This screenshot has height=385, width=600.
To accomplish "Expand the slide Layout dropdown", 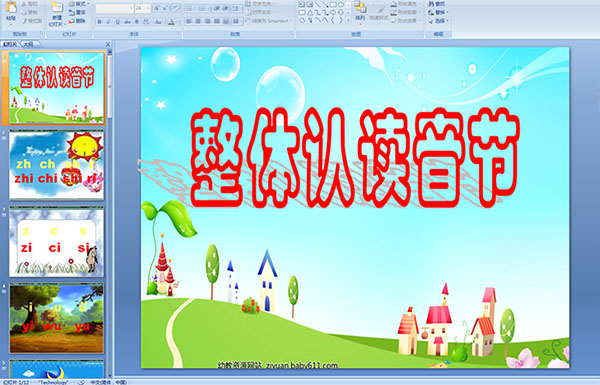I will tap(79, 4).
